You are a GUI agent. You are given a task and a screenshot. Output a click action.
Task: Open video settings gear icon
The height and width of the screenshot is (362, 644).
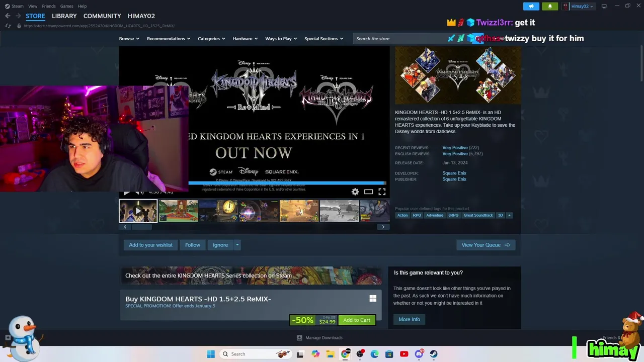pyautogui.click(x=355, y=192)
